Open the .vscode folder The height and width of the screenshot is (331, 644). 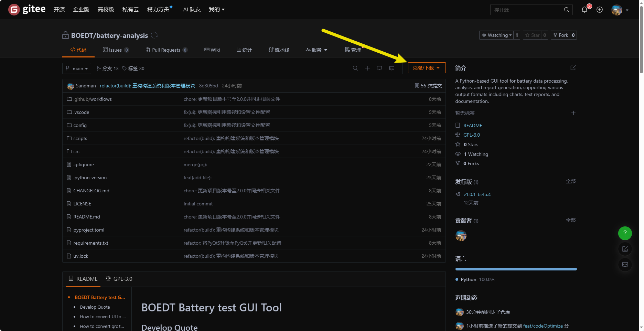tap(81, 112)
